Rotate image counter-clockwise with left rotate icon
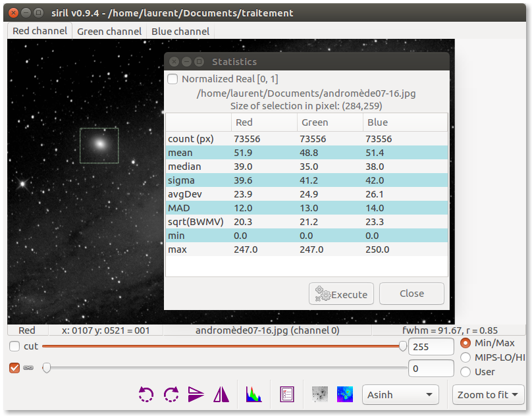Viewport: 532px width, 416px height. pyautogui.click(x=146, y=394)
